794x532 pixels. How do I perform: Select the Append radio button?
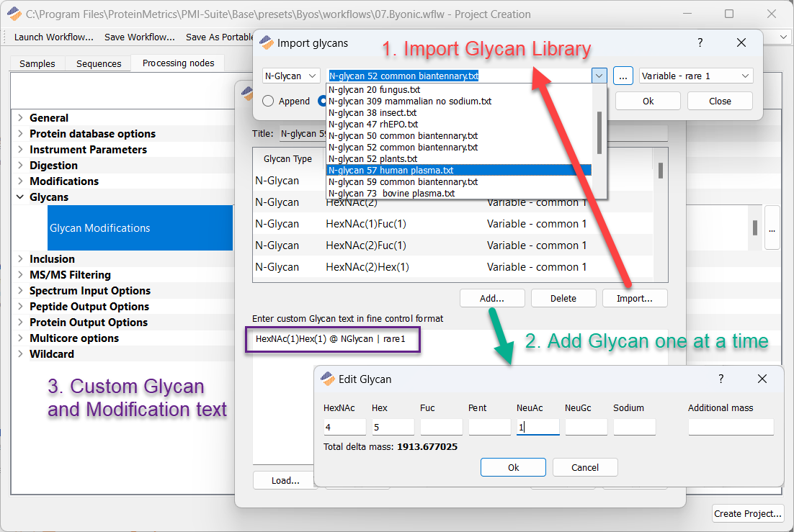(x=268, y=101)
